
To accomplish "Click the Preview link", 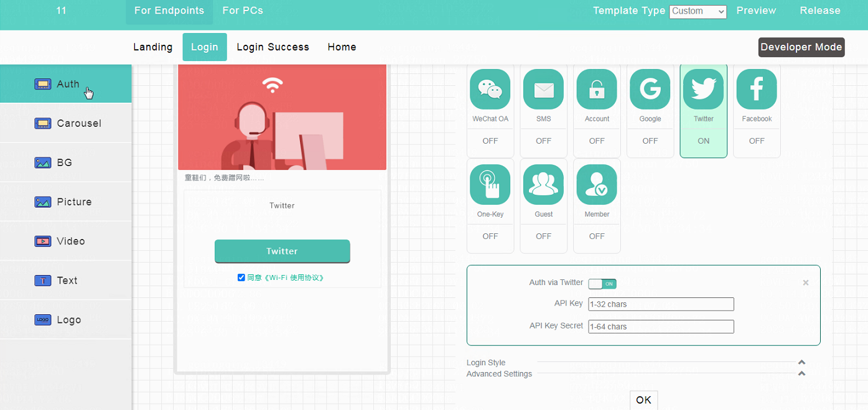I will pyautogui.click(x=756, y=11).
